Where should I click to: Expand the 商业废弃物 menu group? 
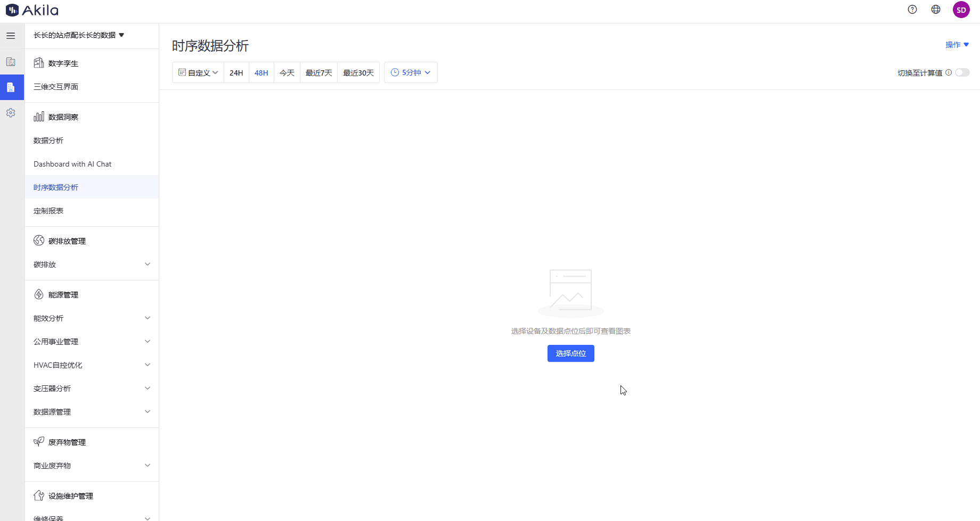click(x=92, y=466)
